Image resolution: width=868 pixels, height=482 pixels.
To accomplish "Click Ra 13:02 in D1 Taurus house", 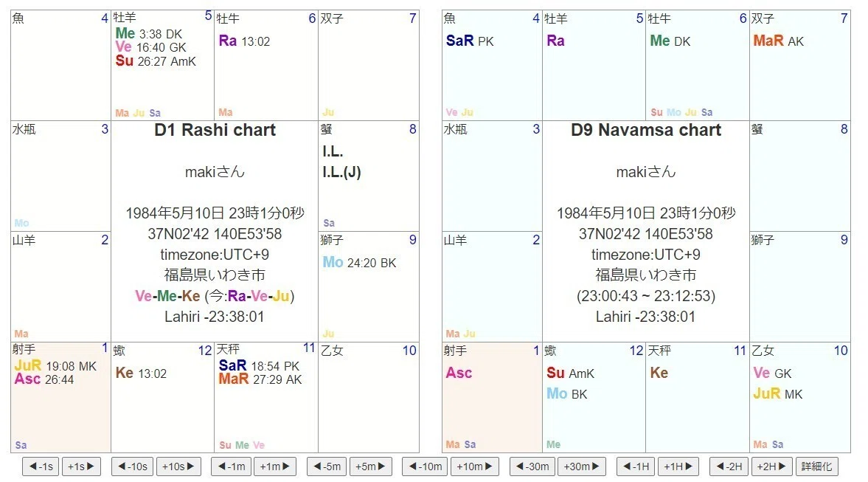I will 244,41.
